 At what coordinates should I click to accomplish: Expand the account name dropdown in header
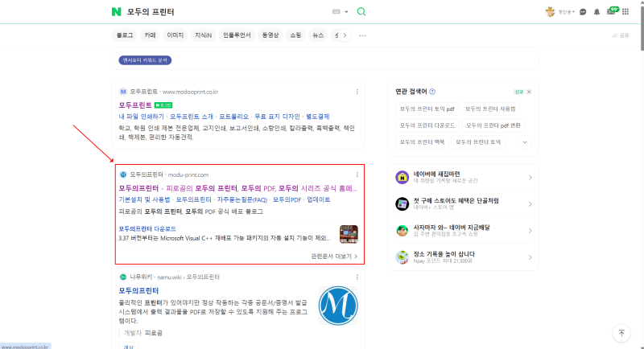click(566, 12)
